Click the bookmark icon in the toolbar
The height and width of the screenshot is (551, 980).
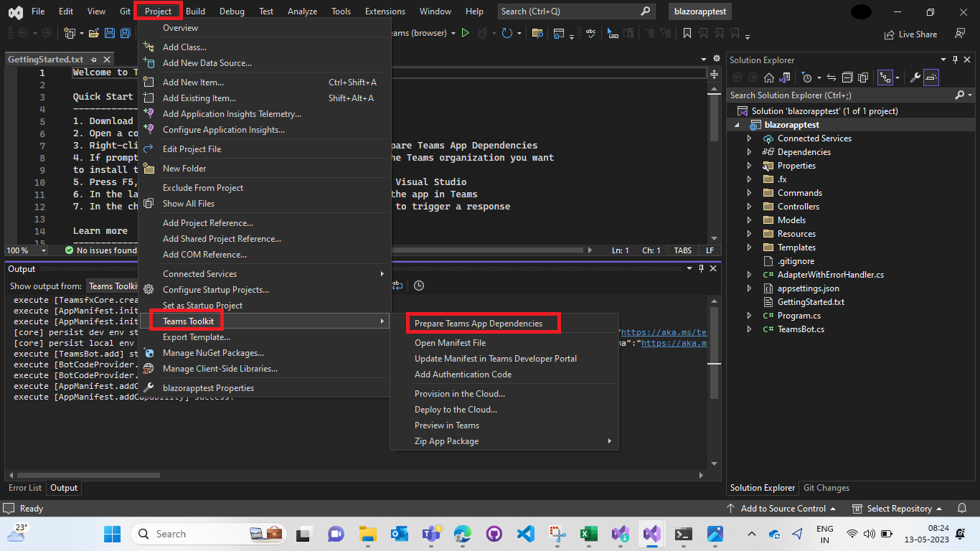point(687,33)
